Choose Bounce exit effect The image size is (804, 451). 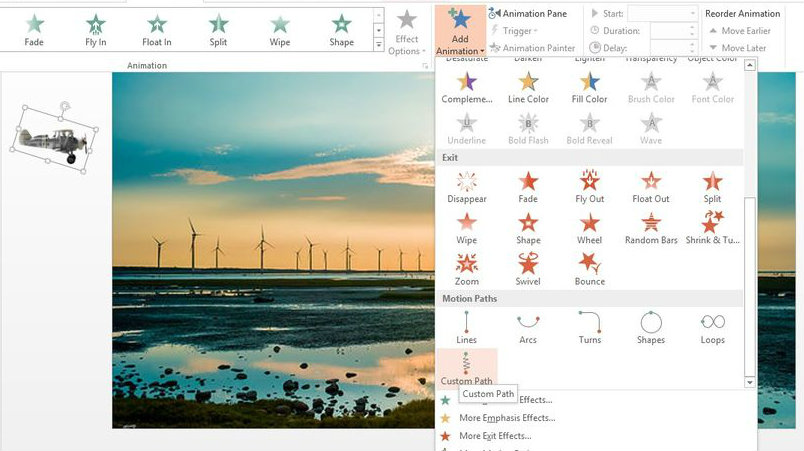(590, 270)
